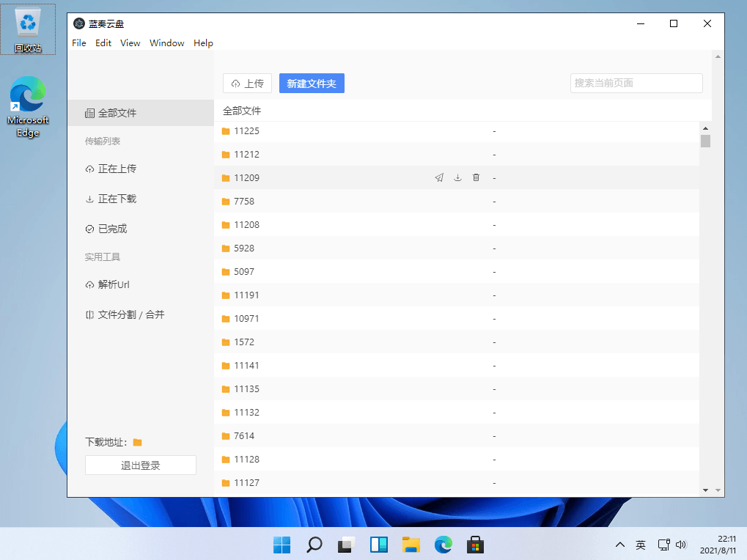Open folder 11191

point(247,295)
